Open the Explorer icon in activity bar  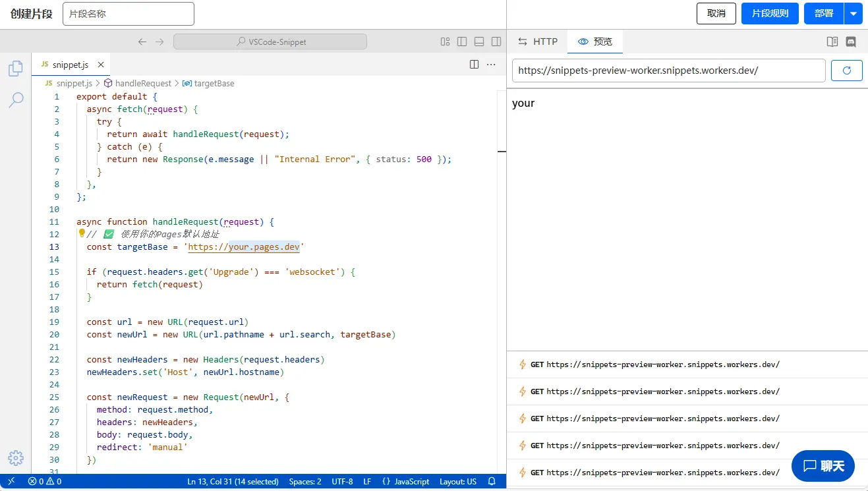click(16, 69)
